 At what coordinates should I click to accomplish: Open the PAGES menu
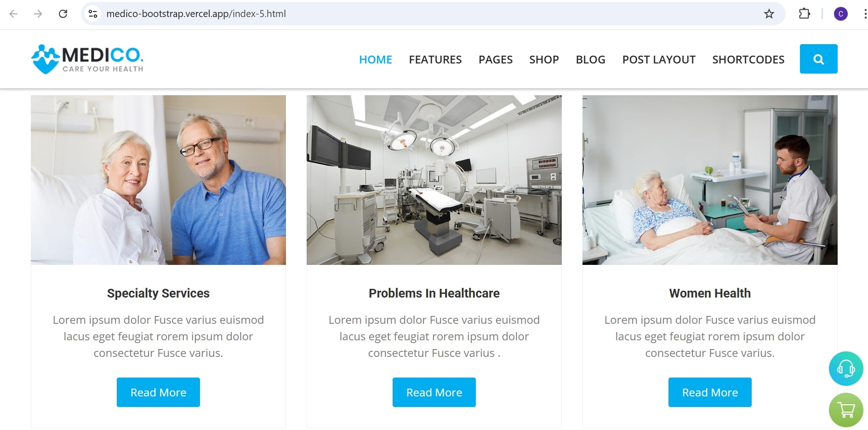point(496,59)
